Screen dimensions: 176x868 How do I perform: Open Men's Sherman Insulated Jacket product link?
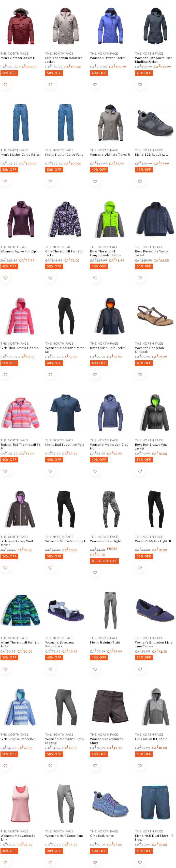pyautogui.click(x=64, y=60)
